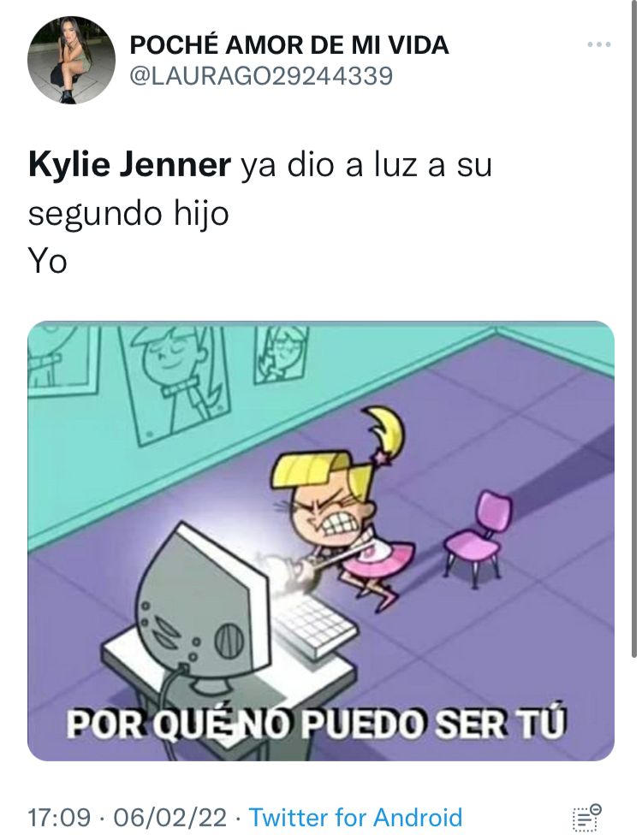The image size is (642, 840).
Task: Click the 17:09 timestamp
Action: coord(59,818)
